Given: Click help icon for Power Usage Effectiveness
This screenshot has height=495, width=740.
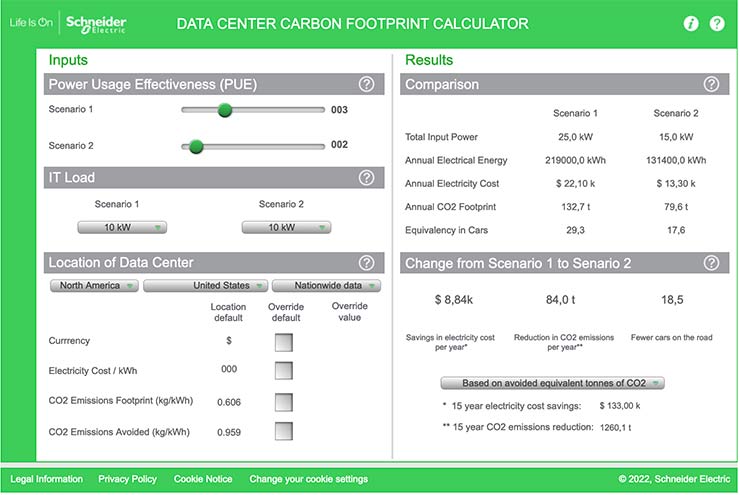Looking at the screenshot, I should 366,85.
